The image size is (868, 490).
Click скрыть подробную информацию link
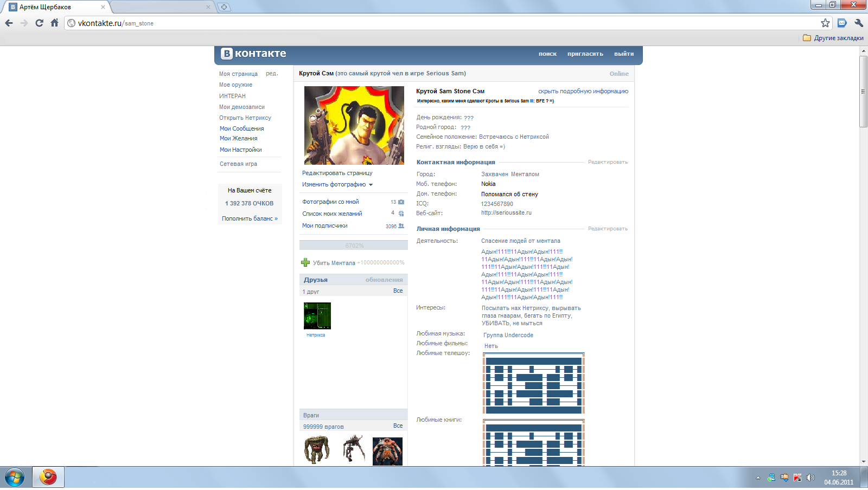click(x=583, y=91)
